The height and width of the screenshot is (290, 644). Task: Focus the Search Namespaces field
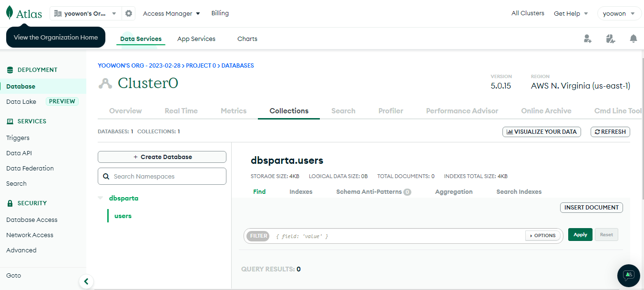click(x=162, y=176)
